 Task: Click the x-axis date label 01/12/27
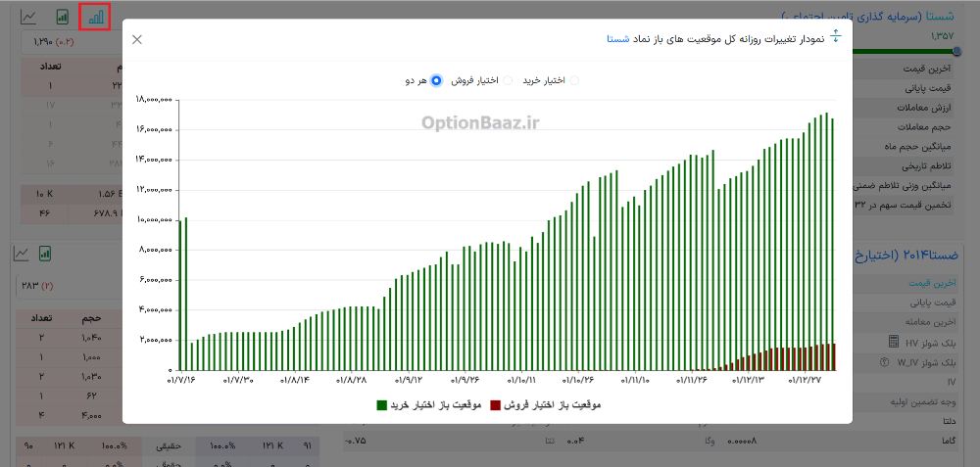[805, 380]
